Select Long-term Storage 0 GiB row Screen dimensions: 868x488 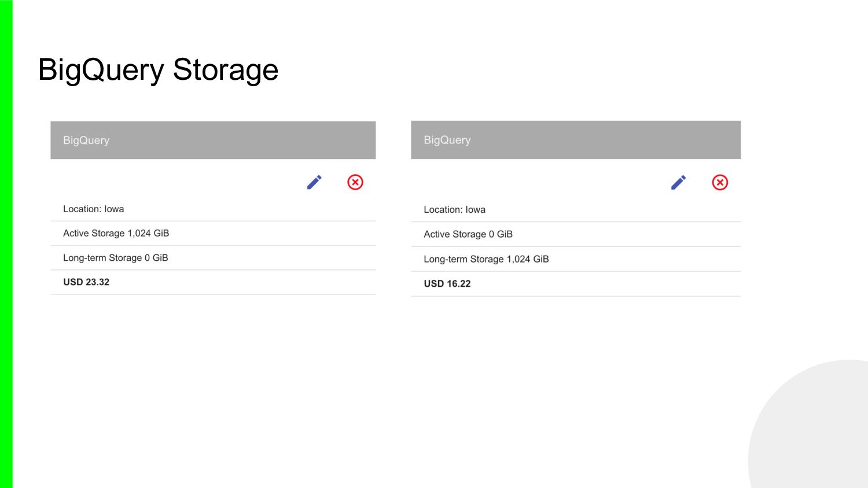116,258
